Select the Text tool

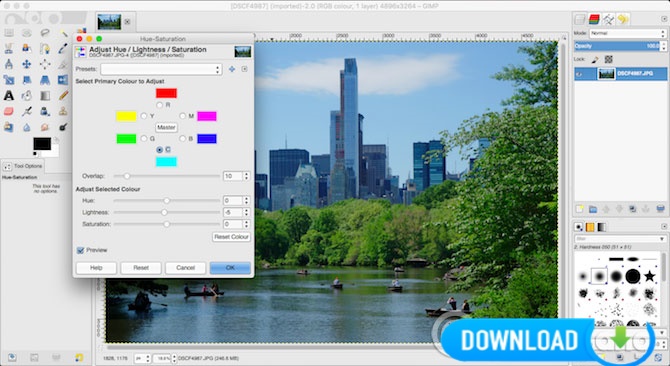point(9,95)
